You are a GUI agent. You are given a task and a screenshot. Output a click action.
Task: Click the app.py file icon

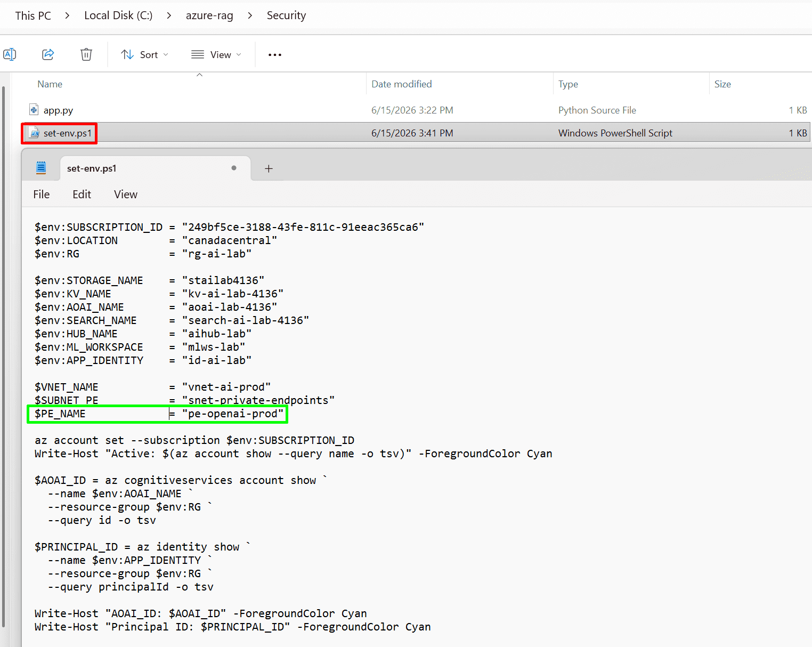[x=34, y=110]
